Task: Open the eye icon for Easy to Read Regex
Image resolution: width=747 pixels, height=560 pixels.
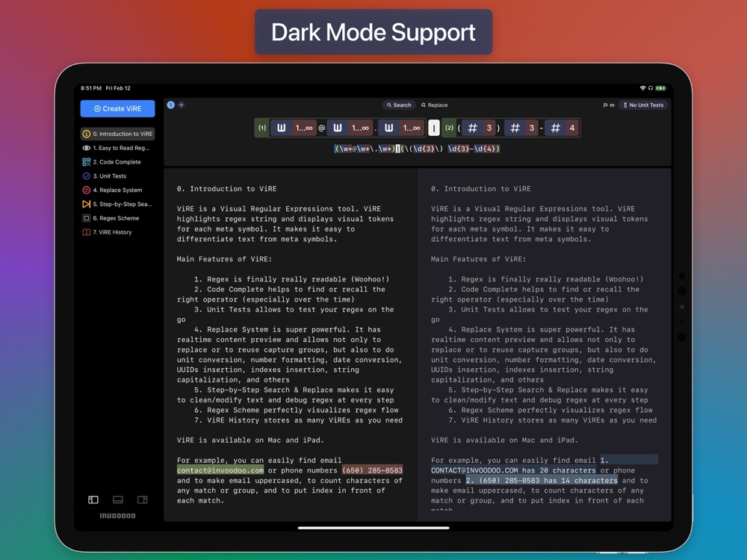Action: [86, 148]
